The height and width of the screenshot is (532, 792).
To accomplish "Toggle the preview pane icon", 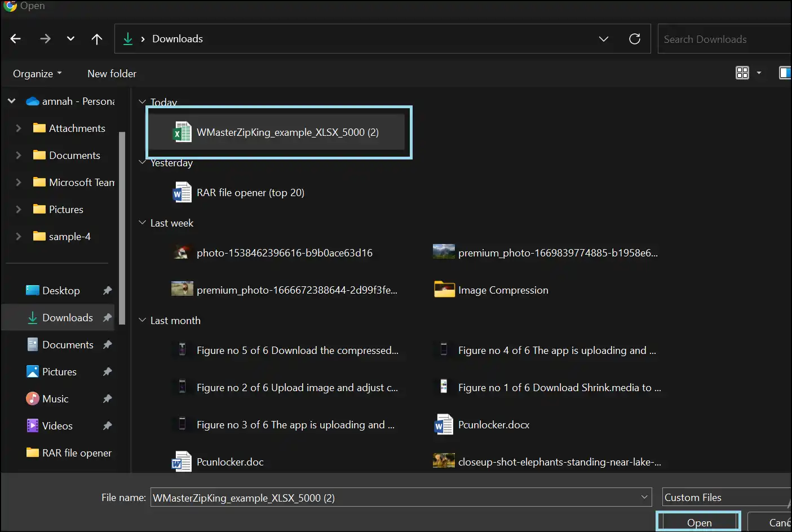I will pyautogui.click(x=785, y=73).
